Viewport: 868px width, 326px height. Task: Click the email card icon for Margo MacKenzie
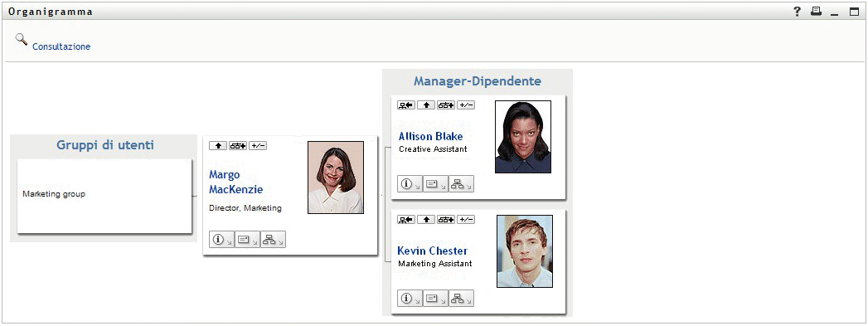point(247,240)
